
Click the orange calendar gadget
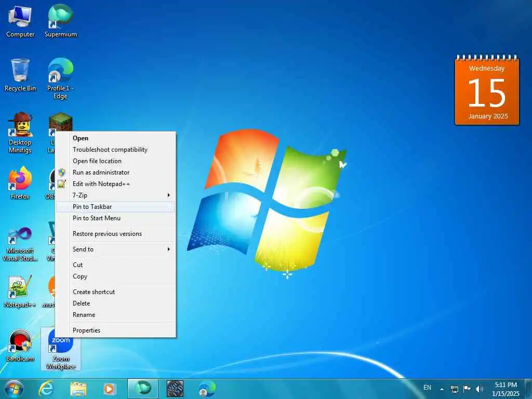click(487, 89)
